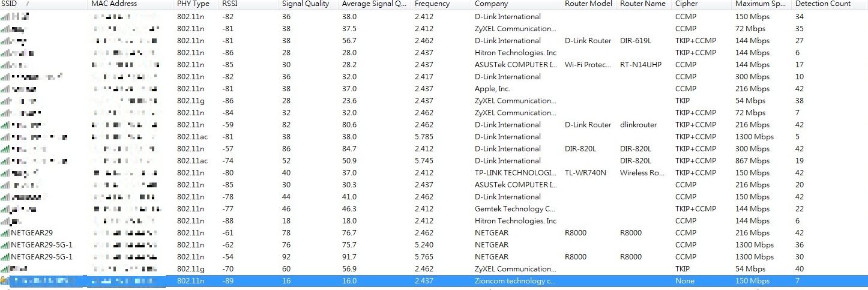Sort by the Router Name column header

pyautogui.click(x=643, y=4)
